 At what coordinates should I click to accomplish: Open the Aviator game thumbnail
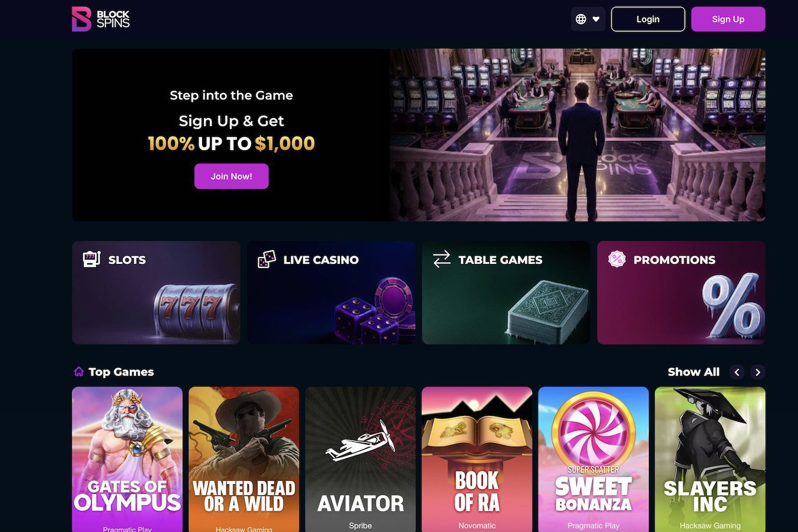pyautogui.click(x=361, y=460)
